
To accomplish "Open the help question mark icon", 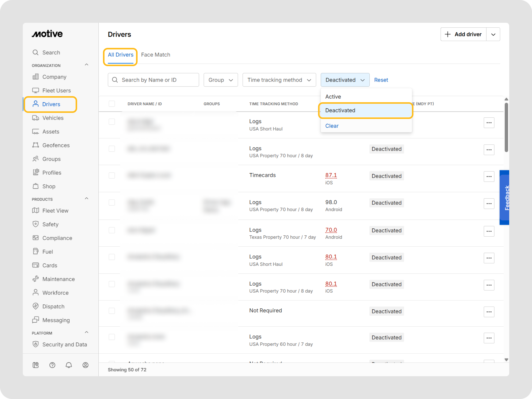I will pyautogui.click(x=52, y=365).
